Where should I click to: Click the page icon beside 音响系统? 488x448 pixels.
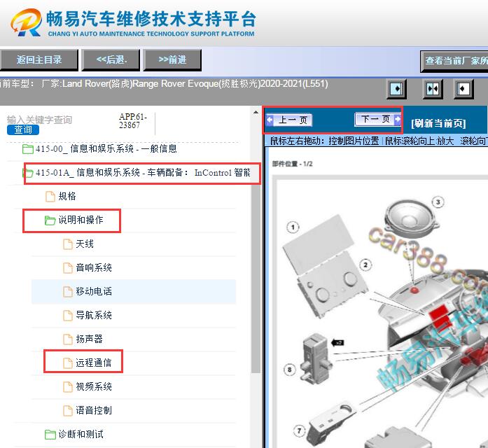[68, 268]
